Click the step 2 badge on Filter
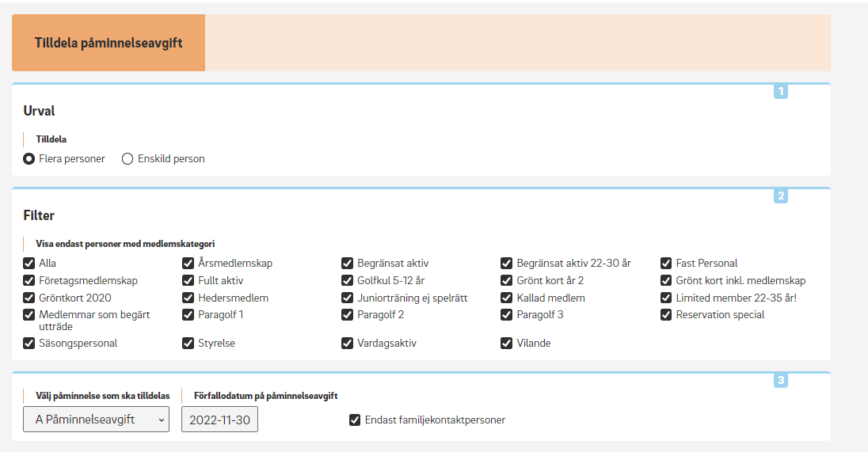 pyautogui.click(x=780, y=196)
